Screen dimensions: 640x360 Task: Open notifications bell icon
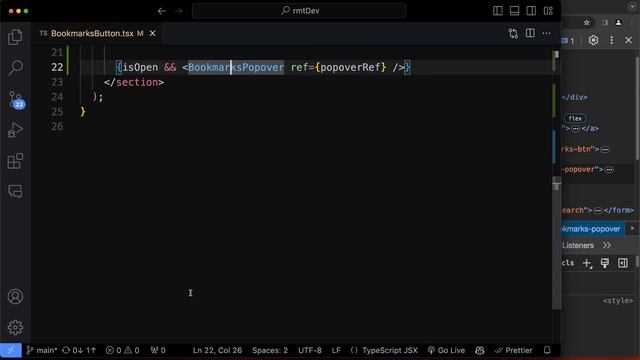point(547,350)
